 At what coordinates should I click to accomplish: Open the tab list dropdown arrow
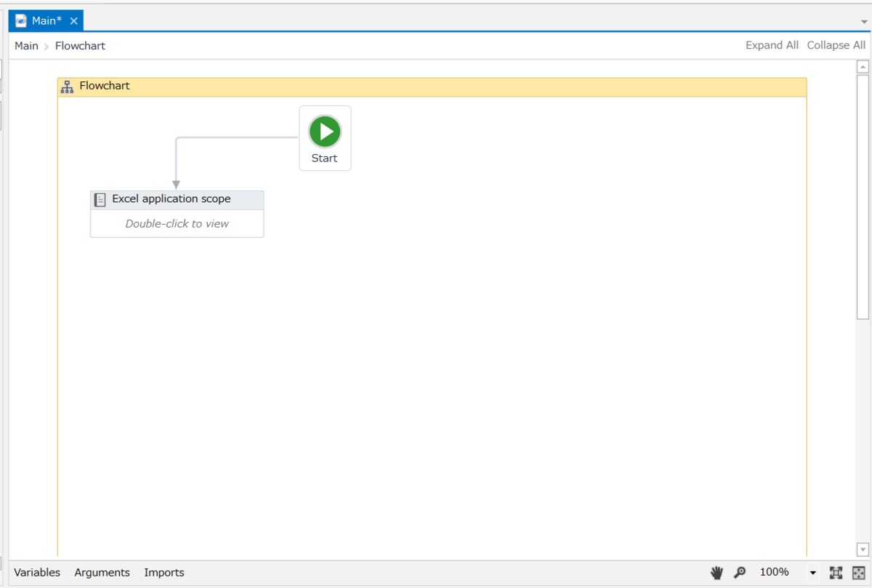click(863, 23)
